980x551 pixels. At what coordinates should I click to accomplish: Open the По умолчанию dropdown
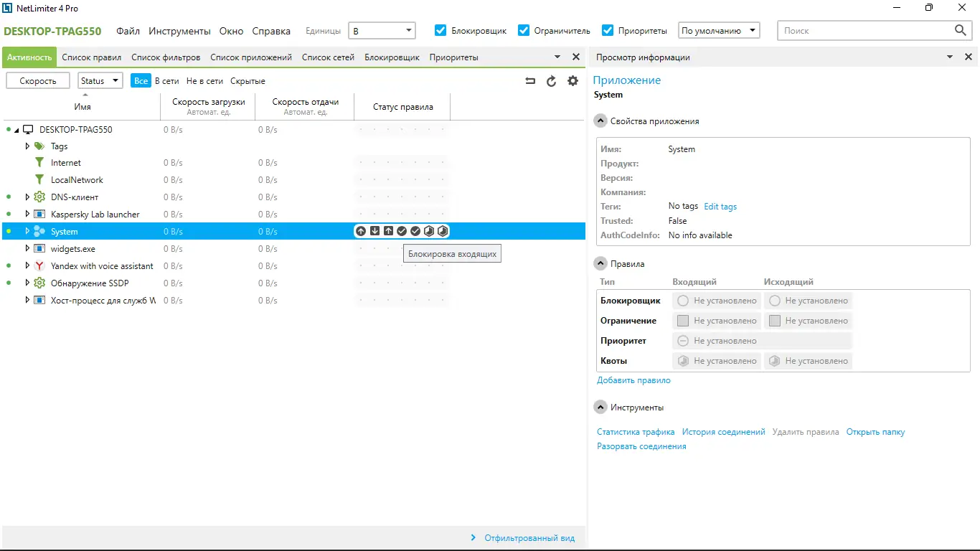719,31
